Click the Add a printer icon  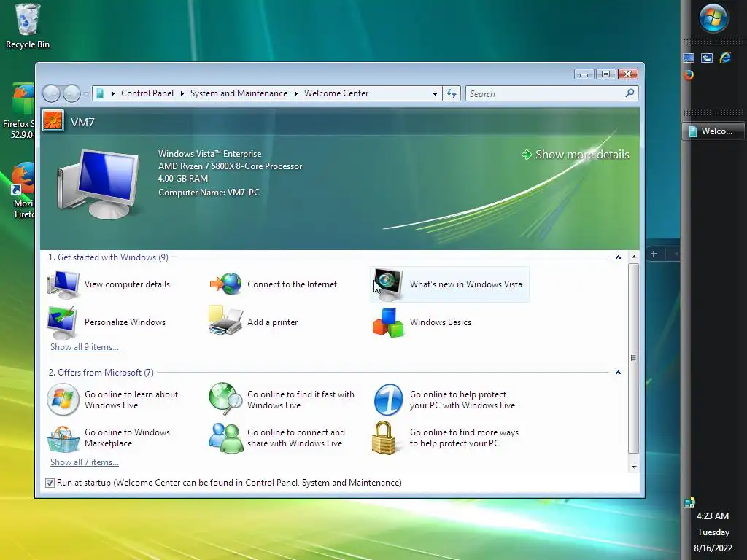click(x=225, y=322)
